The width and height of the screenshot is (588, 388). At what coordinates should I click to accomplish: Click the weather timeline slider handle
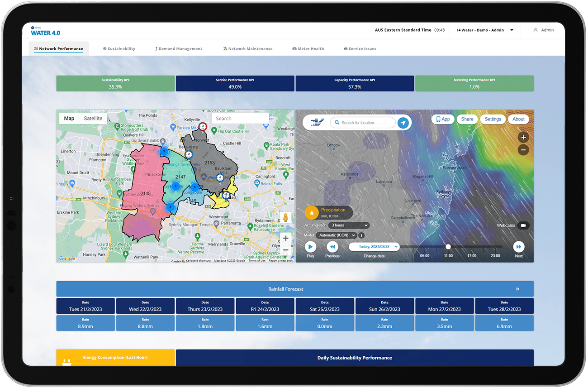click(x=448, y=247)
